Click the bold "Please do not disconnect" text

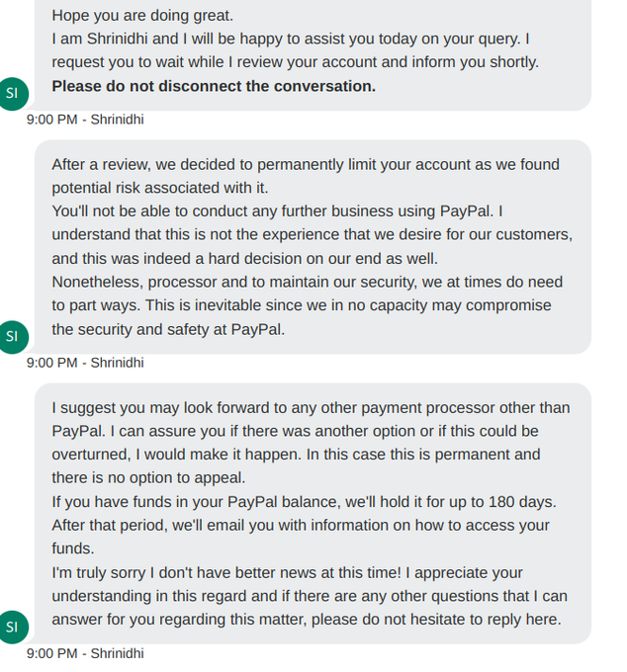[x=214, y=86]
